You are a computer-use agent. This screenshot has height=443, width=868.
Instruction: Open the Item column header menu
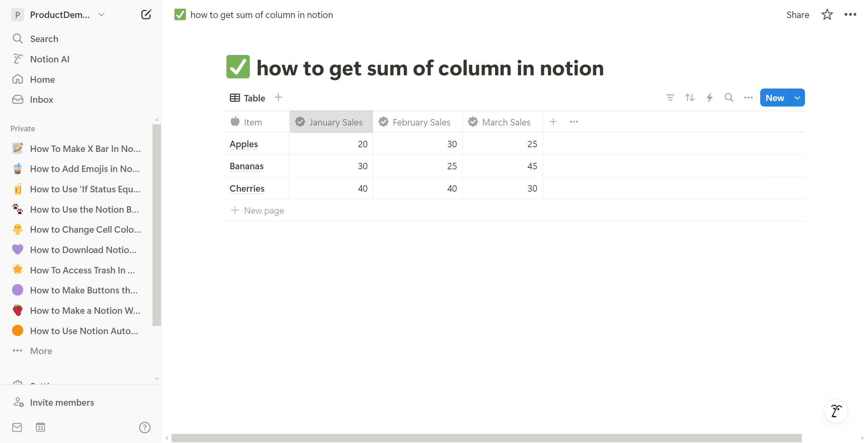257,122
